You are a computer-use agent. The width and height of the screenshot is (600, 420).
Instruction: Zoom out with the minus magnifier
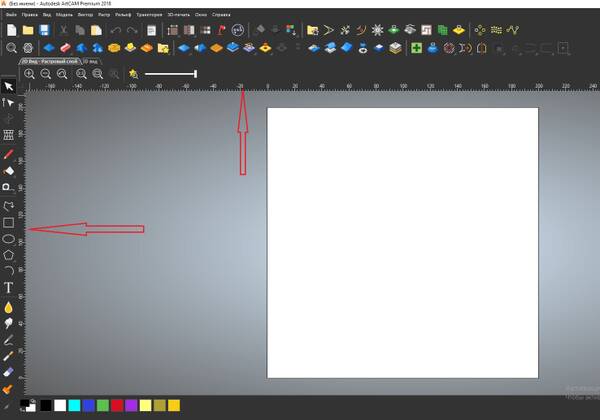[46, 74]
